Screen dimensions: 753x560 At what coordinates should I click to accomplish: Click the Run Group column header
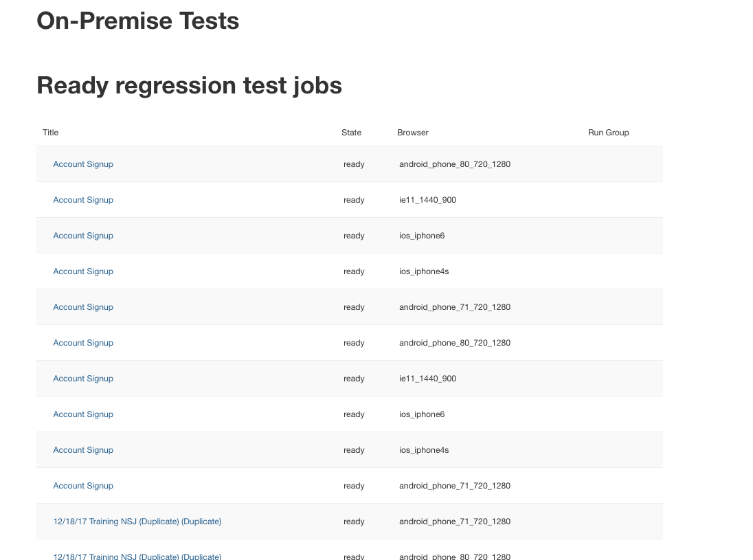[x=608, y=133]
